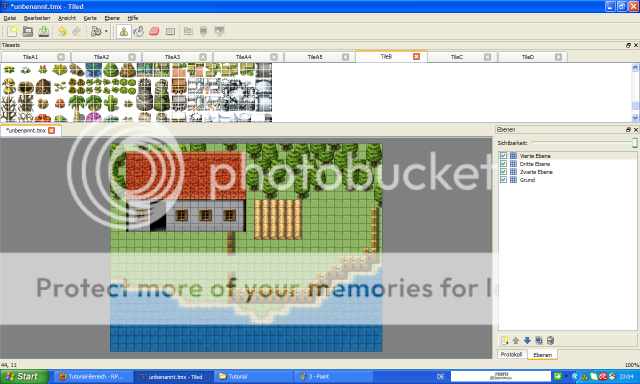Create a new map file
The image size is (640, 384).
[12, 31]
